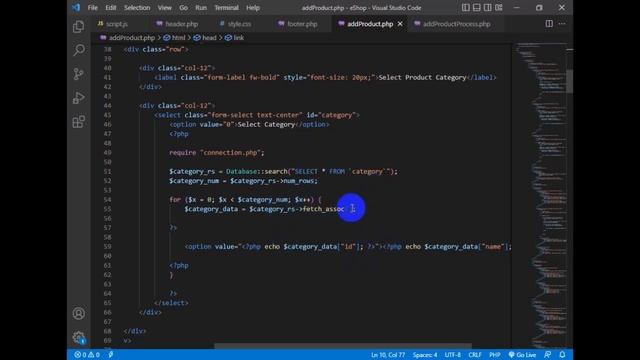Change UTF-8 file encoding
This screenshot has height=360, width=640.
[452, 355]
